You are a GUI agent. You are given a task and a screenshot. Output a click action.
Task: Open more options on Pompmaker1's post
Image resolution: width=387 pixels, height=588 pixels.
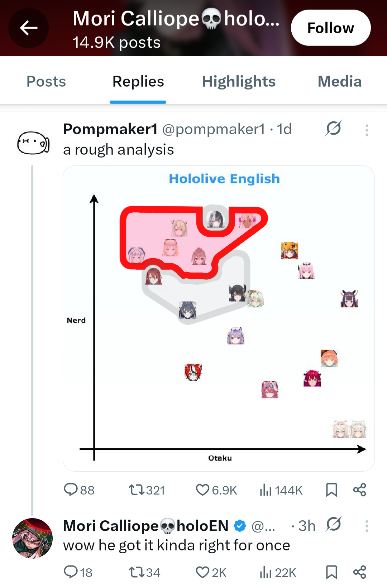(367, 130)
